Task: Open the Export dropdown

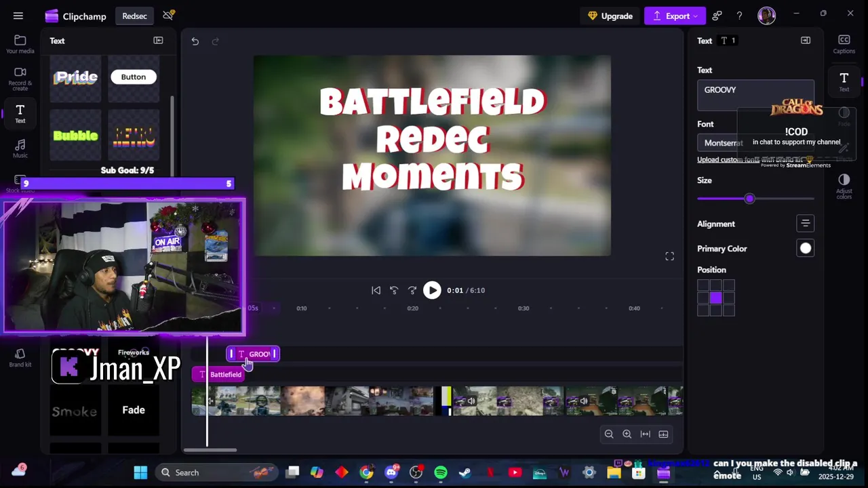Action: [x=675, y=16]
